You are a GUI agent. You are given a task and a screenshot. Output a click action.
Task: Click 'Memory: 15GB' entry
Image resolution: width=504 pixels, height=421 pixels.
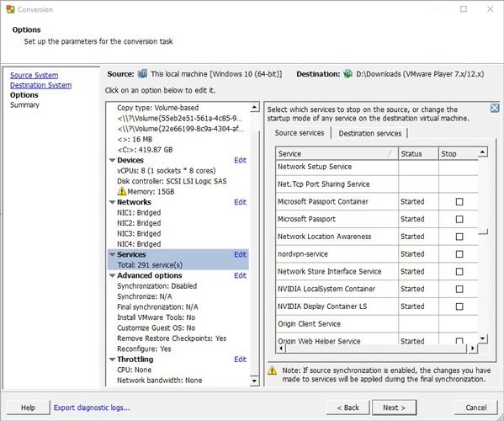tap(151, 192)
